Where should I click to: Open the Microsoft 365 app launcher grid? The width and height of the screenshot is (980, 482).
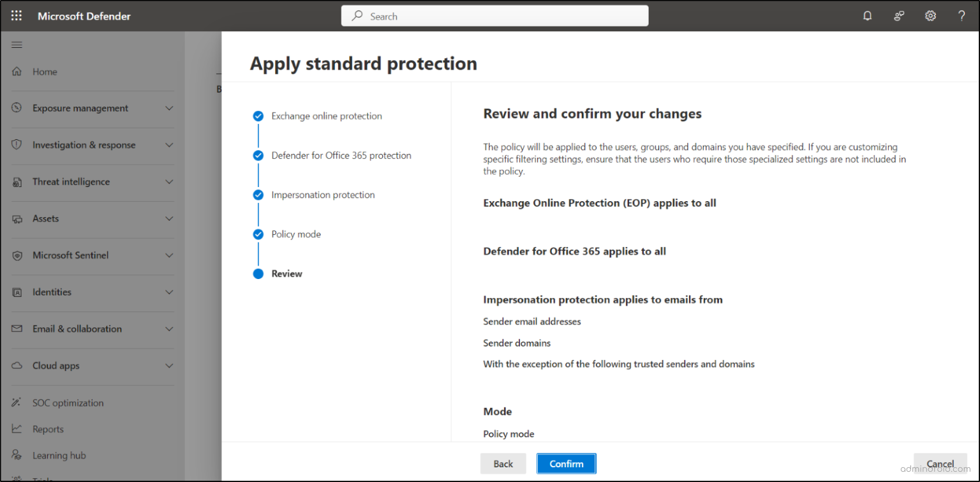pos(16,15)
